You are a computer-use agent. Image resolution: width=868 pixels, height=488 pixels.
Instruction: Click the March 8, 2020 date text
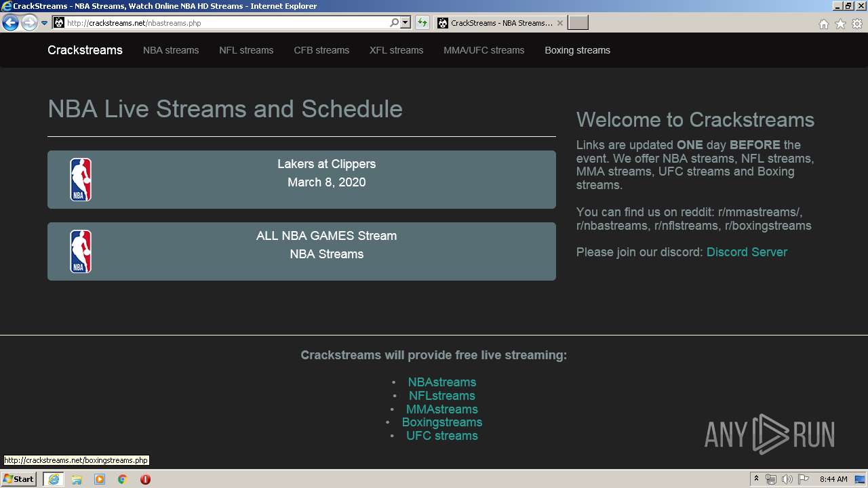click(327, 182)
